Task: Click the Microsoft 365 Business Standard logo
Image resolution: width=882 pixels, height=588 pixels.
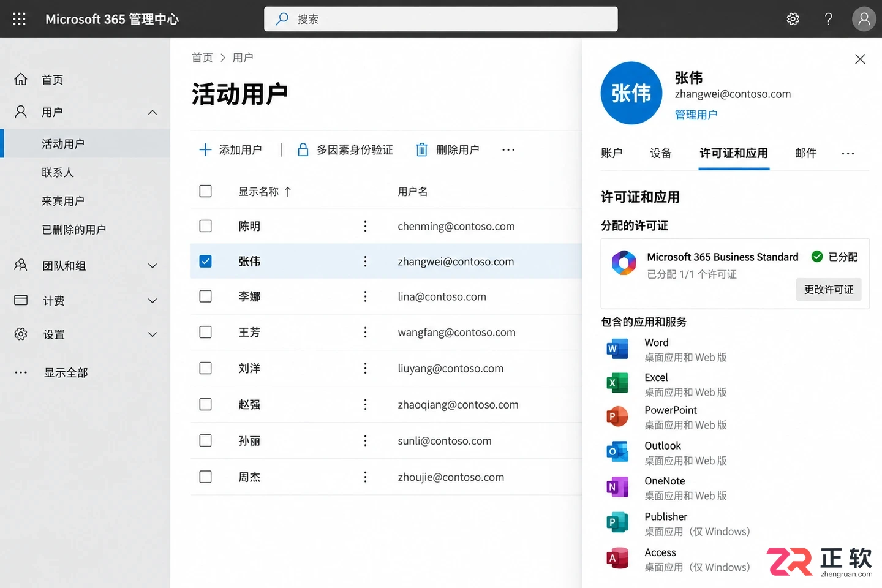Action: [624, 263]
